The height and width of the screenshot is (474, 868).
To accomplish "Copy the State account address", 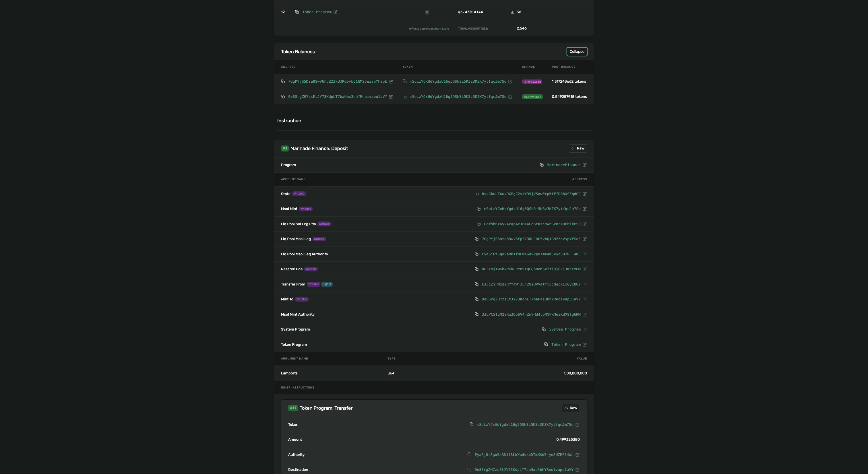I will click(x=476, y=194).
